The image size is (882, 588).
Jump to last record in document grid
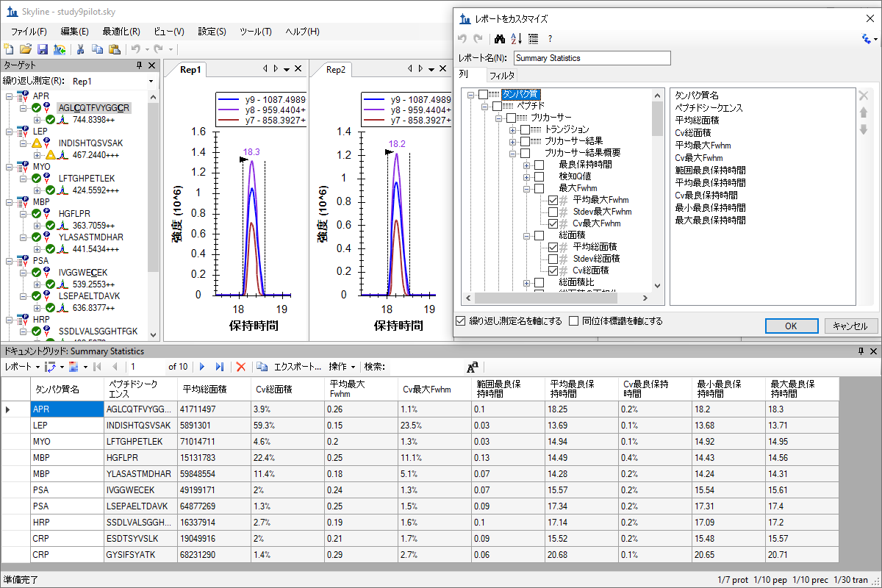pyautogui.click(x=219, y=366)
